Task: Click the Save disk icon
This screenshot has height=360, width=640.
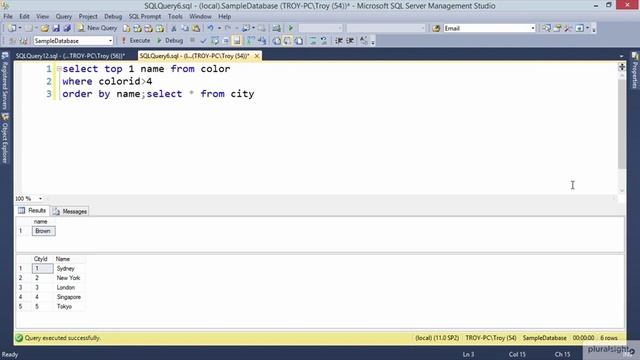Action: click(x=56, y=28)
